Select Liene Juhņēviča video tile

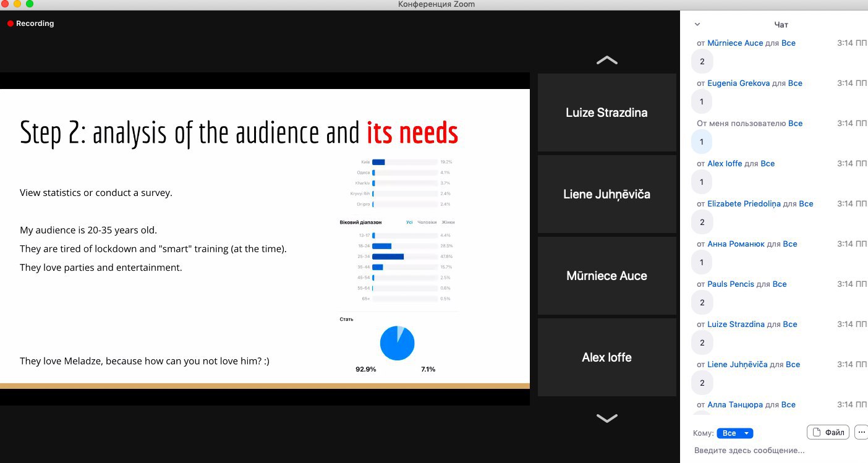point(606,195)
